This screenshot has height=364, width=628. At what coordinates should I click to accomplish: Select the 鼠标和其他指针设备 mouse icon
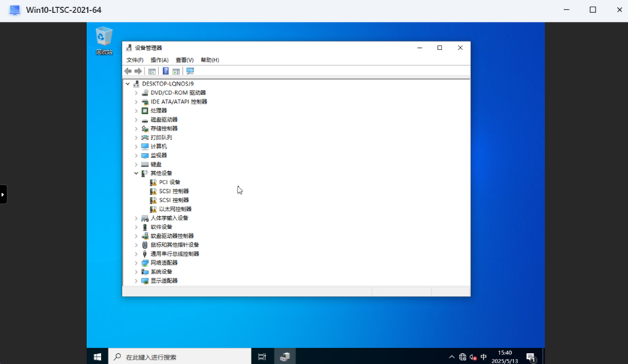[x=145, y=245]
